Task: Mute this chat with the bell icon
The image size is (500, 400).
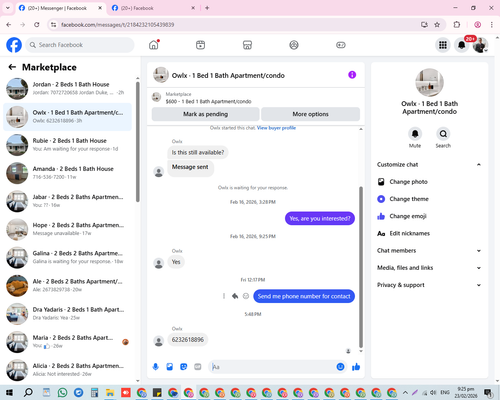Action: click(x=415, y=134)
